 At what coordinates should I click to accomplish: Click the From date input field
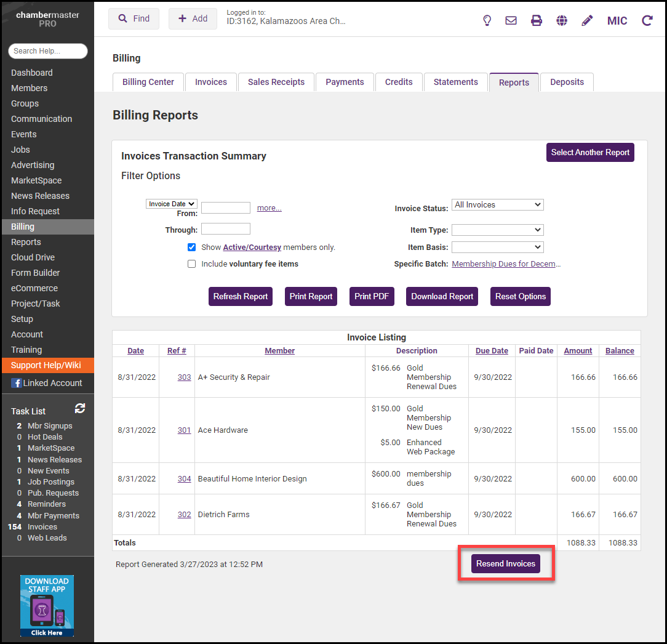[x=226, y=208]
